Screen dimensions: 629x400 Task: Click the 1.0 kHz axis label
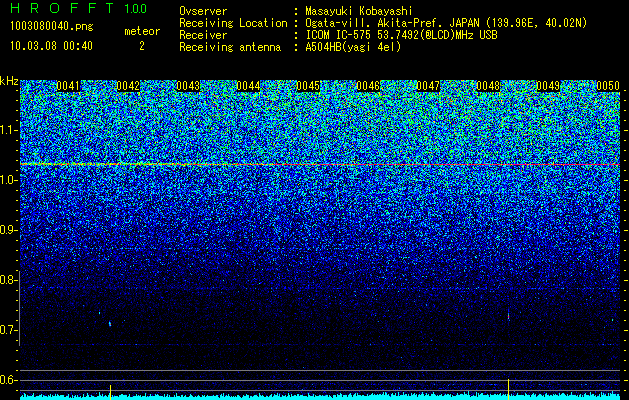(x=9, y=180)
